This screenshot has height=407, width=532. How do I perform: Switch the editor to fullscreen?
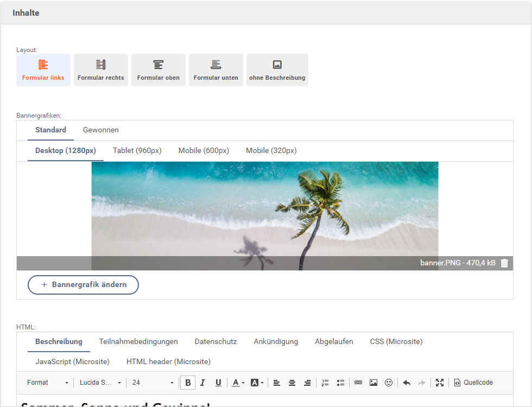440,383
